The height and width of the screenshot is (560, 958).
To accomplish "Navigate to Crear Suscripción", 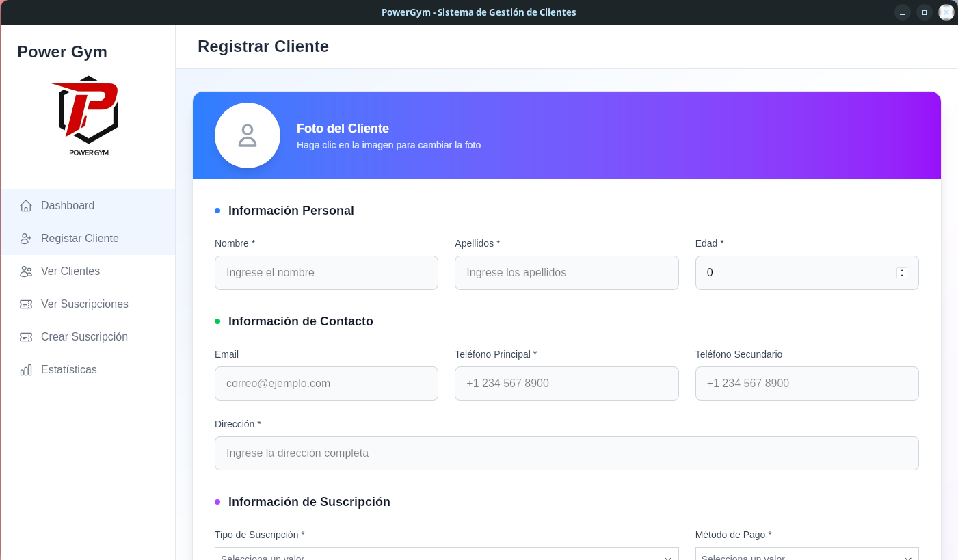I will tap(88, 337).
